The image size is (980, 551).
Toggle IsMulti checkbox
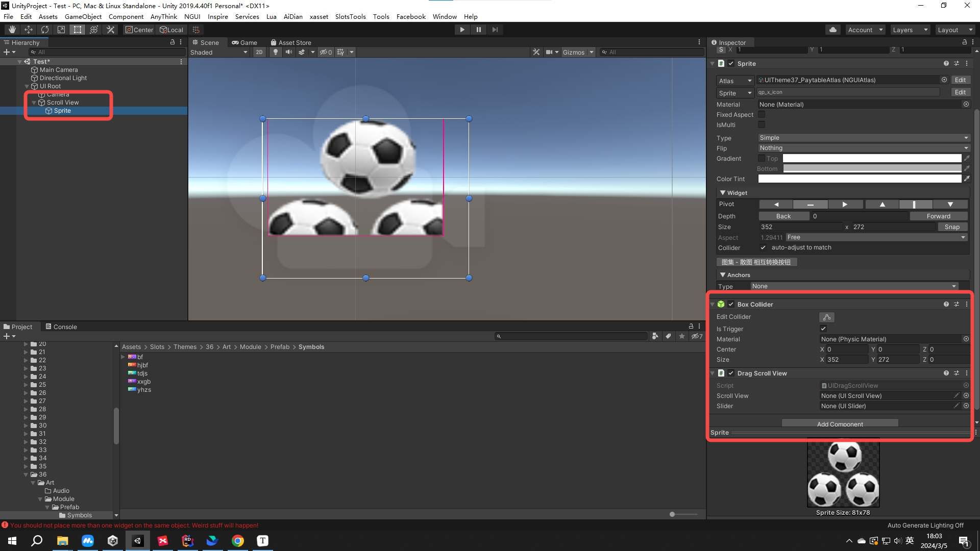762,124
